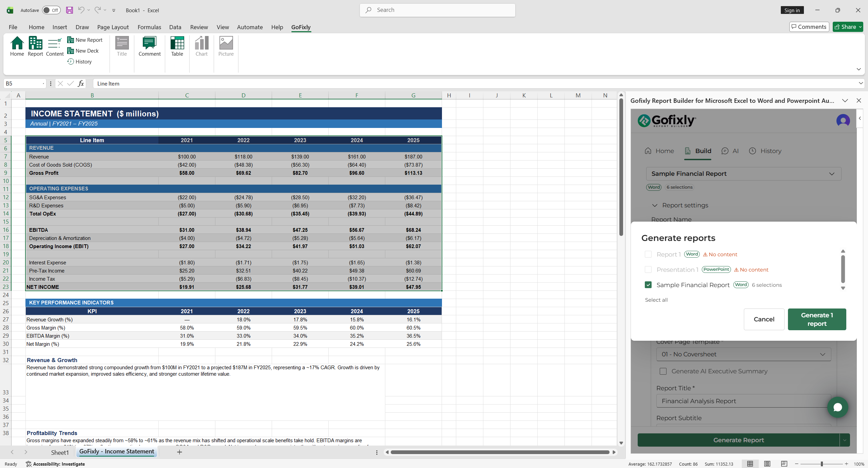The height and width of the screenshot is (468, 868).
Task: Open Generate Report split-button arrow
Action: point(845,440)
